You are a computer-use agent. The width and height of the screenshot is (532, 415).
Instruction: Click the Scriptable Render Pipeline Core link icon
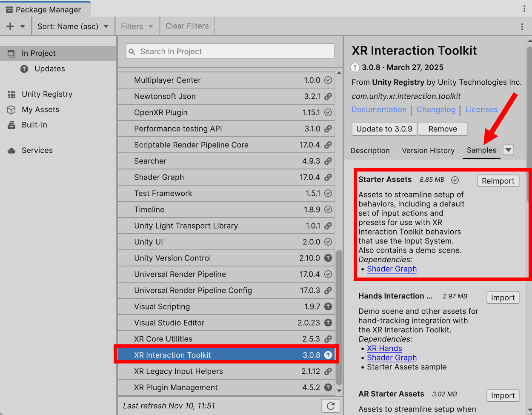[328, 145]
